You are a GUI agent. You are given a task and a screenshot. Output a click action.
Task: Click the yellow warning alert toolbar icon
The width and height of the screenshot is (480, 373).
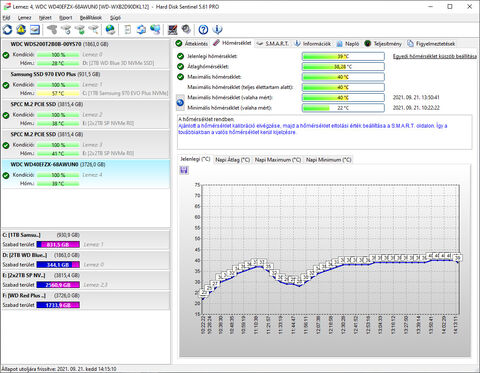pyautogui.click(x=21, y=30)
